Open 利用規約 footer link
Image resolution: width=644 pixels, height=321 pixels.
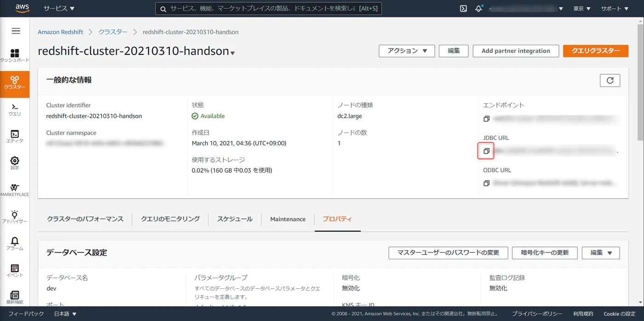coord(583,314)
